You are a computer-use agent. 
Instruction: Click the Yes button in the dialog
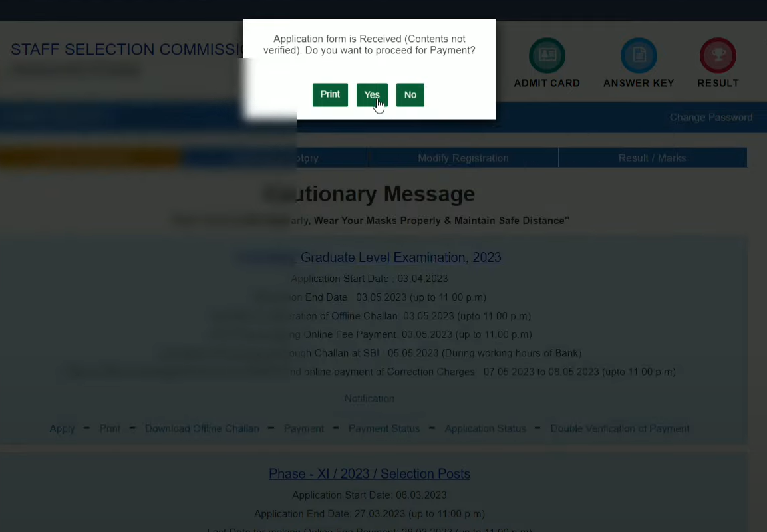[x=372, y=95]
